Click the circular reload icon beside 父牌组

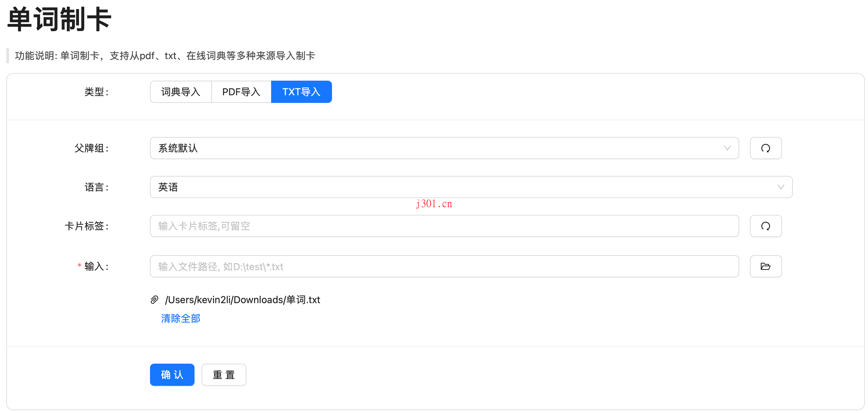(x=767, y=148)
